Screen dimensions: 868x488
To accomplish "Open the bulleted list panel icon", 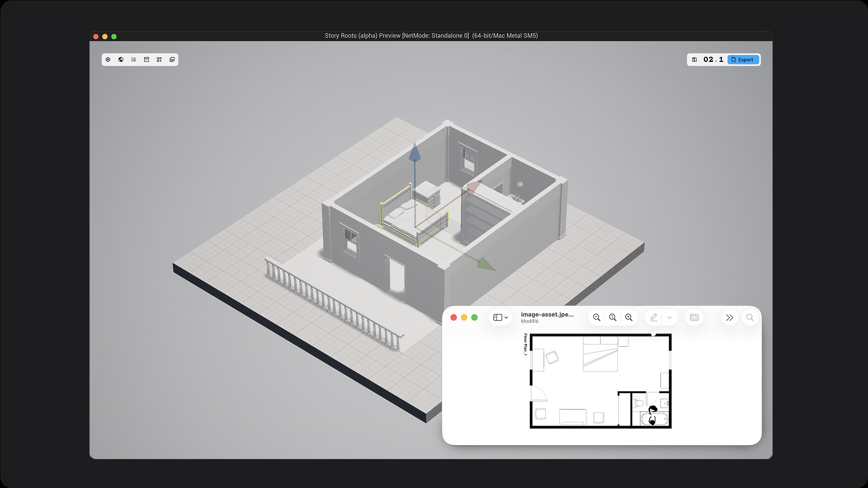I will pos(134,60).
